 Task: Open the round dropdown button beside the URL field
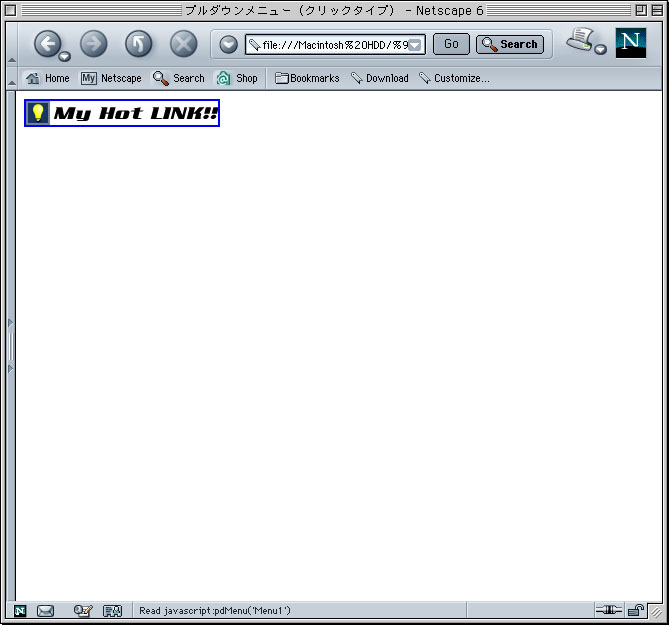click(228, 44)
